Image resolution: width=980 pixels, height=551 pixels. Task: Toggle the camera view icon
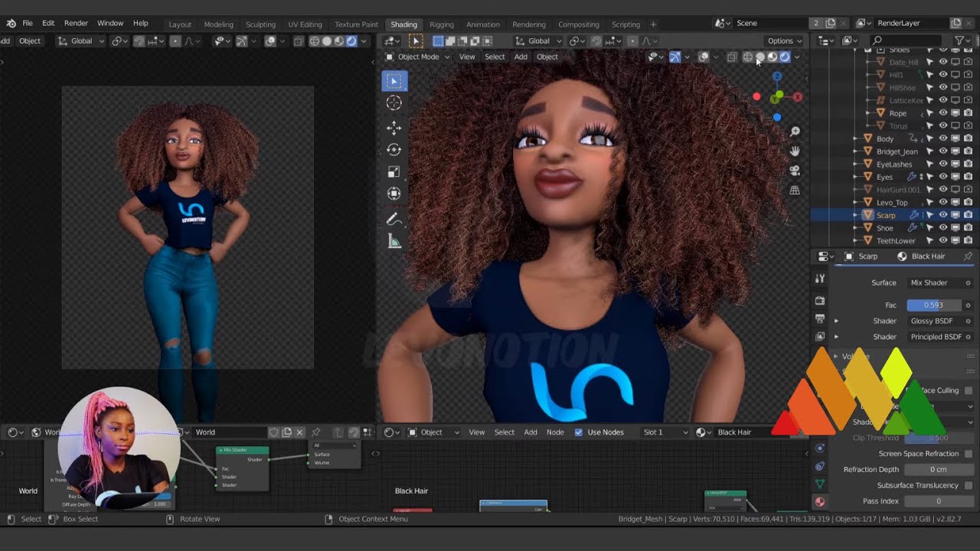pos(795,171)
